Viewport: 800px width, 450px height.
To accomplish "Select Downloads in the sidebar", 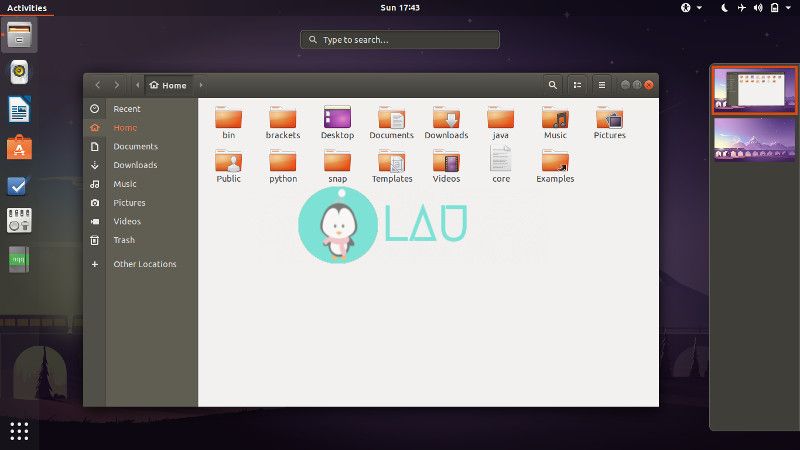I will (140, 165).
